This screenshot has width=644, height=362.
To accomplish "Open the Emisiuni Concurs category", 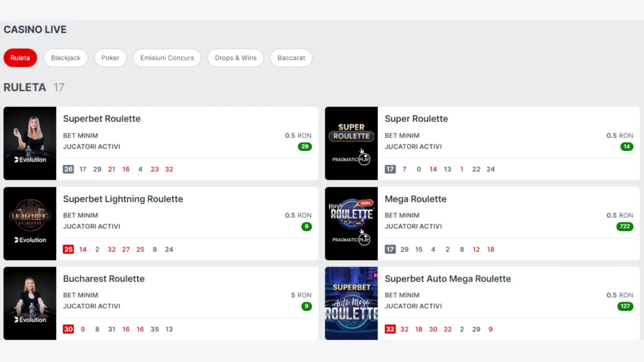I will 167,58.
